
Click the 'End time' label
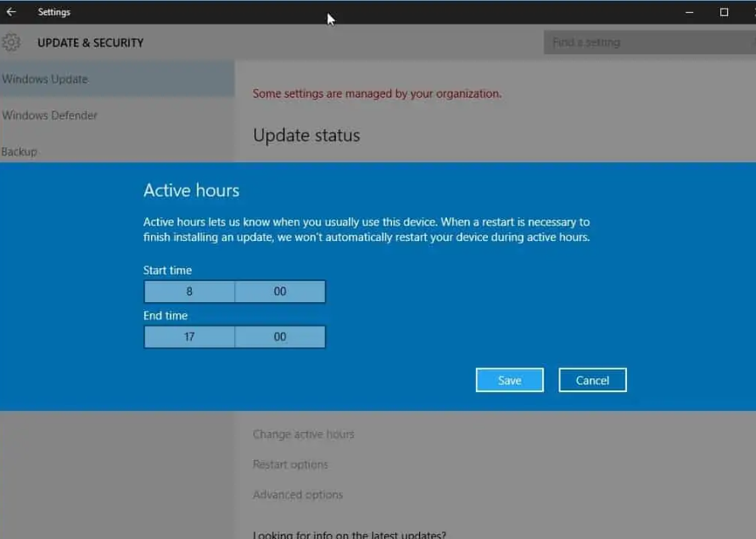point(165,316)
